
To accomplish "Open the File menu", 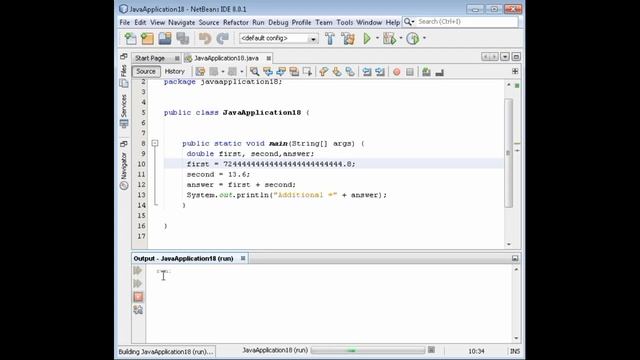I will [x=124, y=22].
